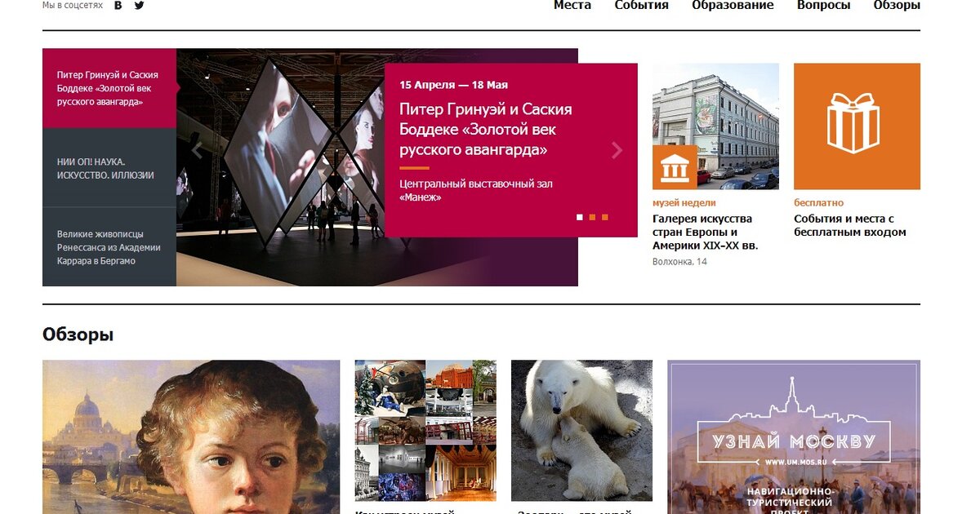Click the orange museum building icon
Image resolution: width=980 pixels, height=514 pixels.
[675, 167]
